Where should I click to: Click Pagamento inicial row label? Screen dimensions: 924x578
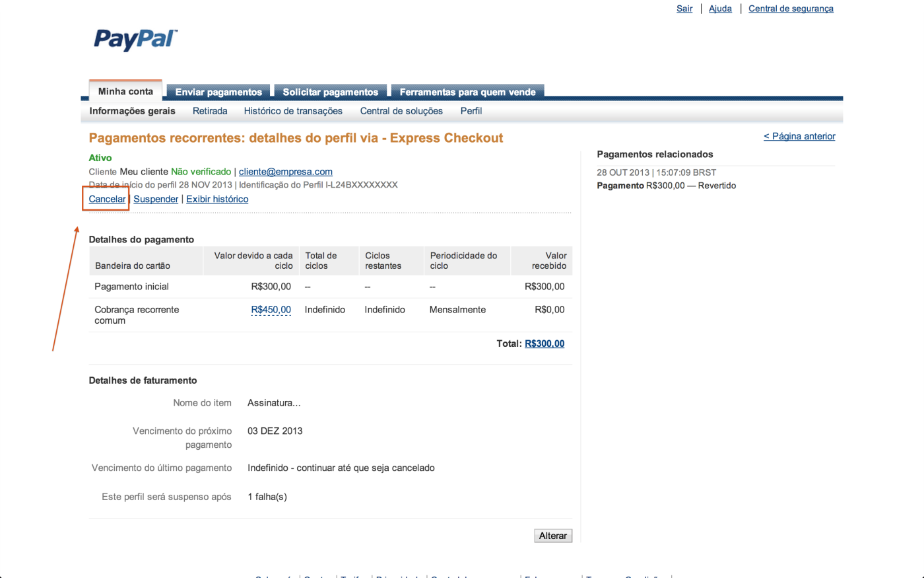click(131, 287)
